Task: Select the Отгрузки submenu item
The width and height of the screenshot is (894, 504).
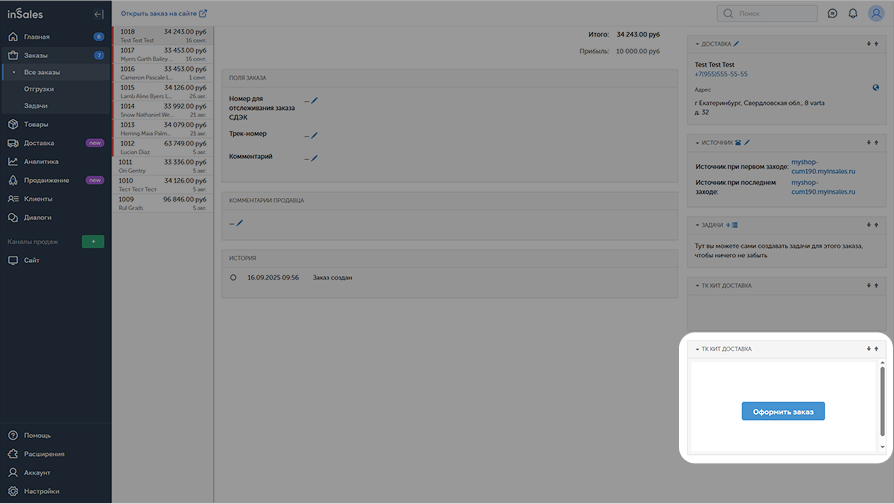Action: [x=39, y=89]
